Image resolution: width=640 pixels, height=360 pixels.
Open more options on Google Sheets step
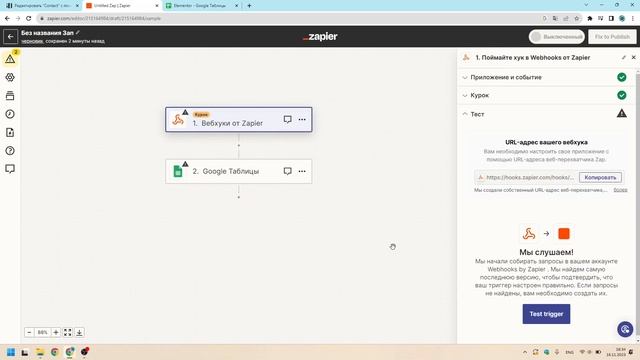click(x=302, y=171)
